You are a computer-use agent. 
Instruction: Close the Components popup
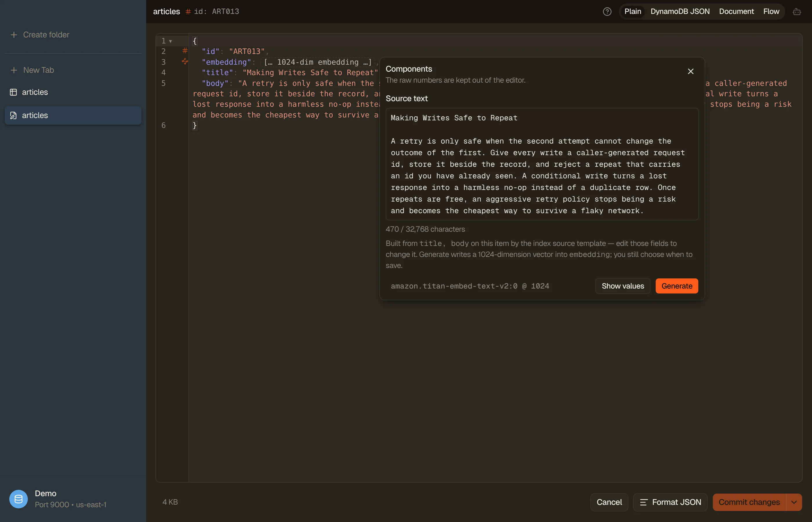tap(690, 71)
